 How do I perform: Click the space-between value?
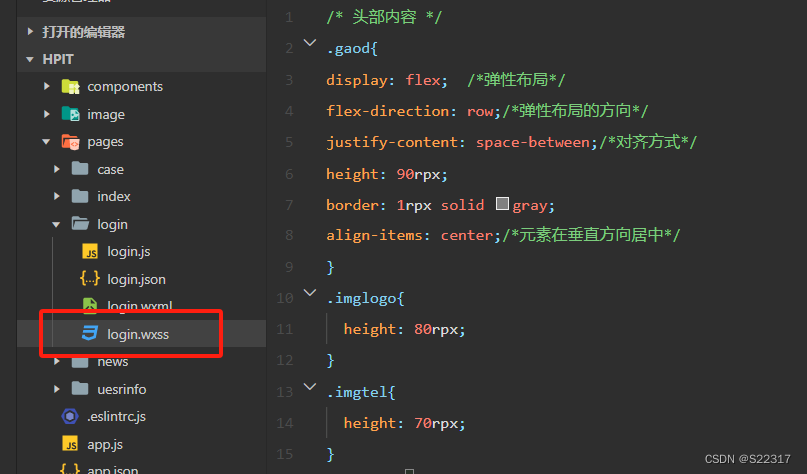click(x=533, y=143)
